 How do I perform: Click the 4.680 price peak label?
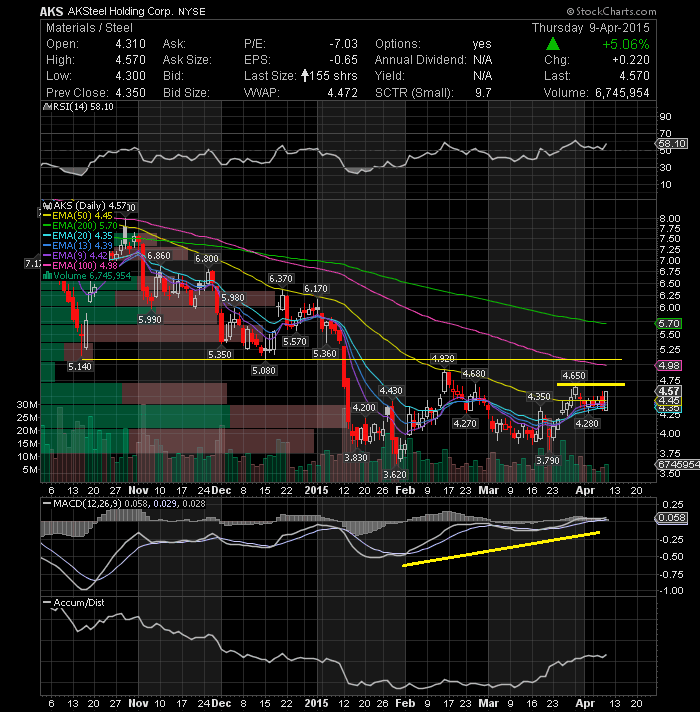(474, 373)
